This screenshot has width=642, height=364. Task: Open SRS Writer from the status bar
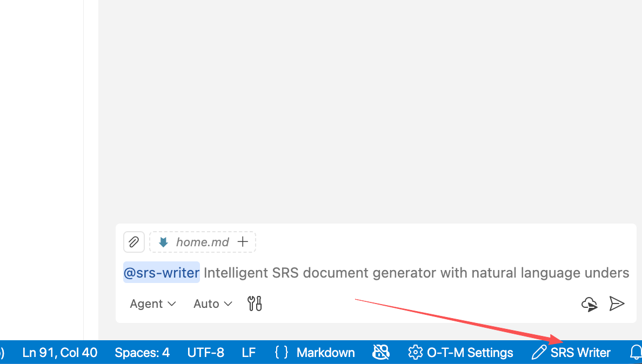click(571, 352)
